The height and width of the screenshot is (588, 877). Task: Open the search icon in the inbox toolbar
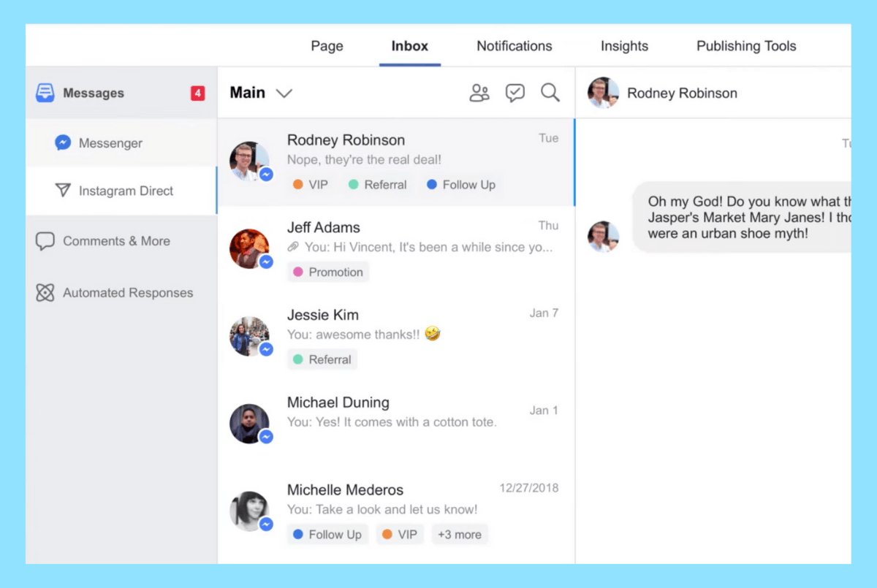point(550,93)
